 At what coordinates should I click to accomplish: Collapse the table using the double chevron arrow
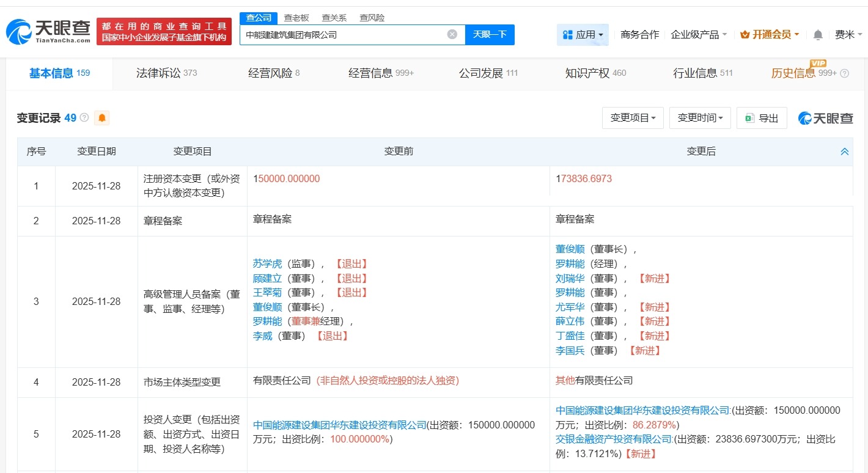[x=844, y=151]
